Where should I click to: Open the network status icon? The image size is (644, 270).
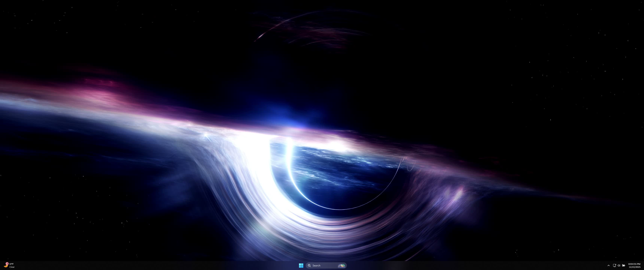pos(614,265)
